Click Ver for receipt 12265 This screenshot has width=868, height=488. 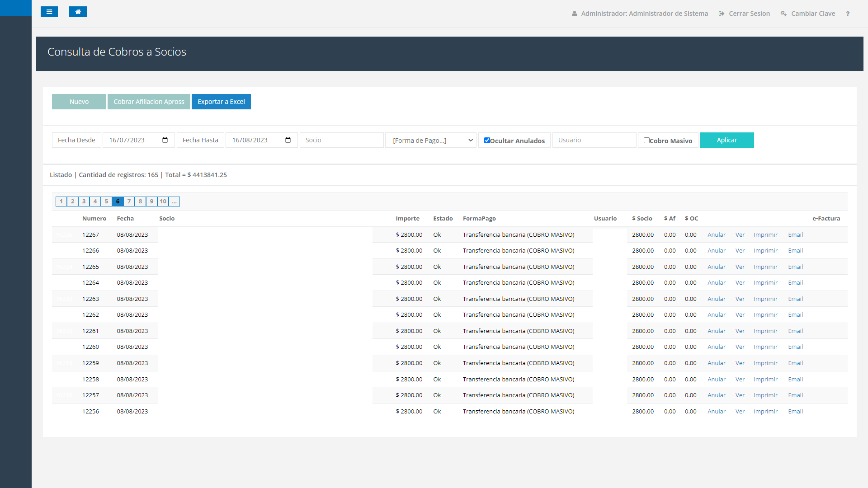(740, 267)
